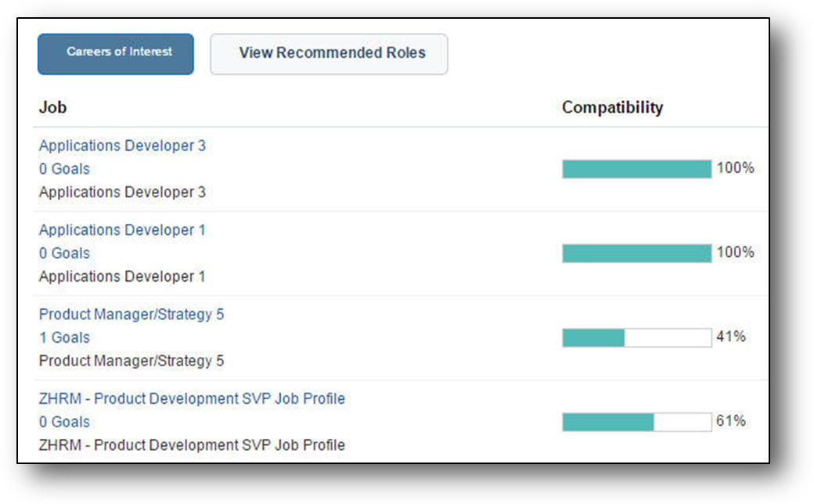Open the Applications Developer 3 job link
This screenshot has width=814, height=504.
pos(122,146)
